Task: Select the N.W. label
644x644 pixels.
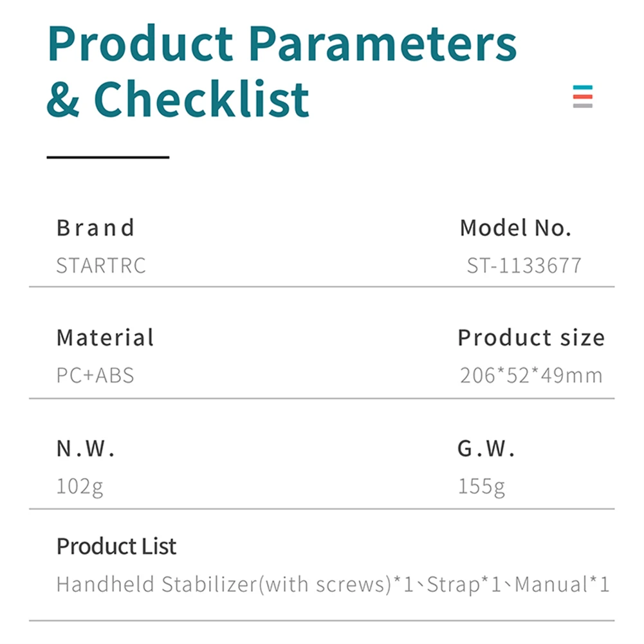Action: tap(86, 450)
